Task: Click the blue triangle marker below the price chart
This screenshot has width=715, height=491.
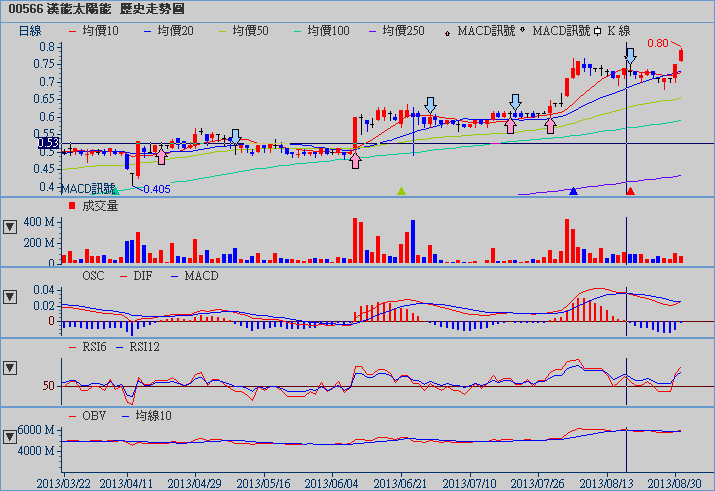Action: (x=573, y=190)
